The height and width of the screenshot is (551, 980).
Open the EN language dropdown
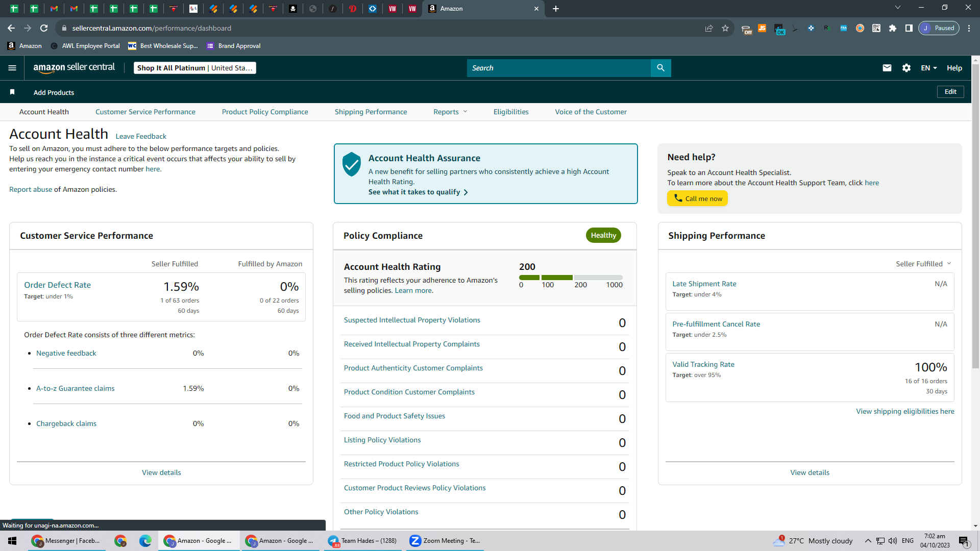[x=928, y=68]
